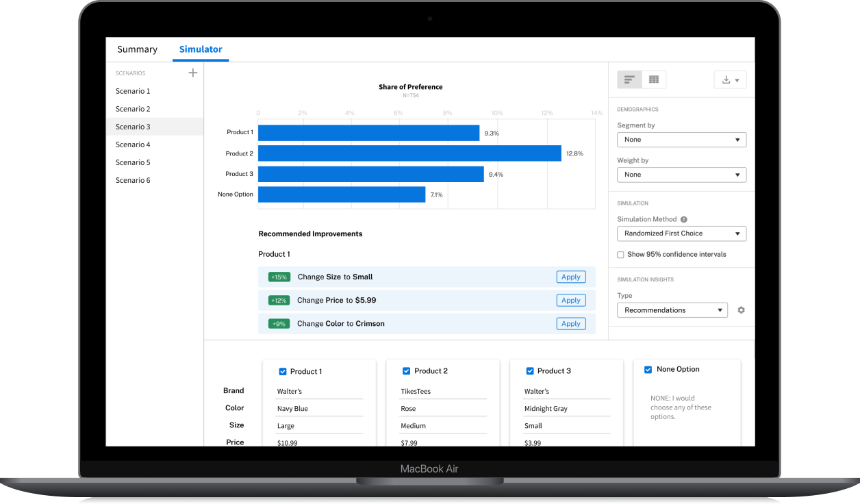Image resolution: width=860 pixels, height=504 pixels.
Task: Toggle the Product 3 checkbox
Action: click(529, 370)
